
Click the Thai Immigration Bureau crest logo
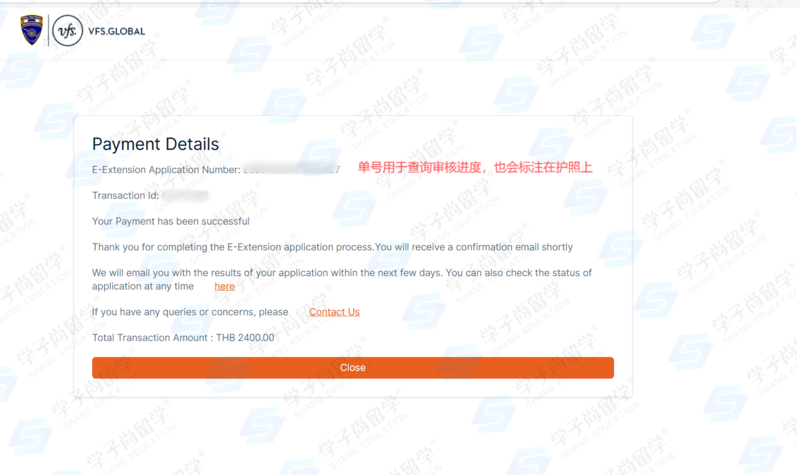pyautogui.click(x=32, y=30)
